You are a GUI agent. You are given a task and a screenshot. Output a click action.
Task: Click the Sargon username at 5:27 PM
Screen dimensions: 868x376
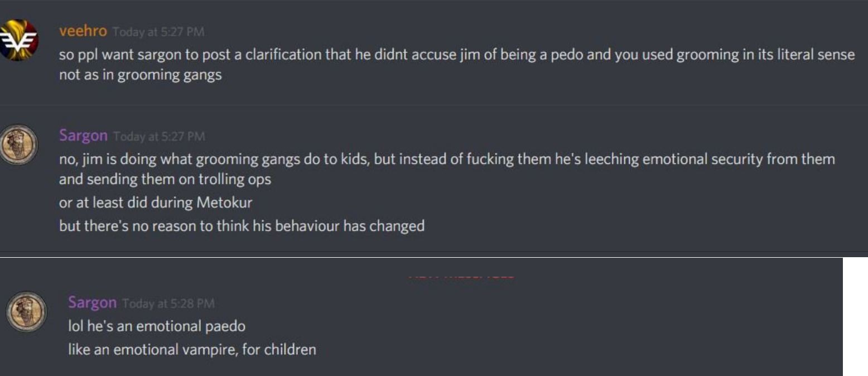[83, 136]
